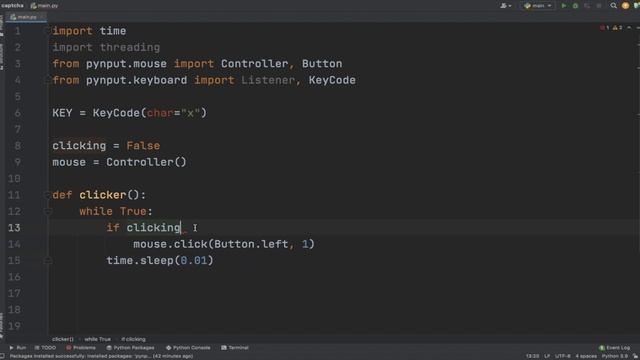Click 'Controller()' on line 9
640x360 pixels.
(x=146, y=162)
